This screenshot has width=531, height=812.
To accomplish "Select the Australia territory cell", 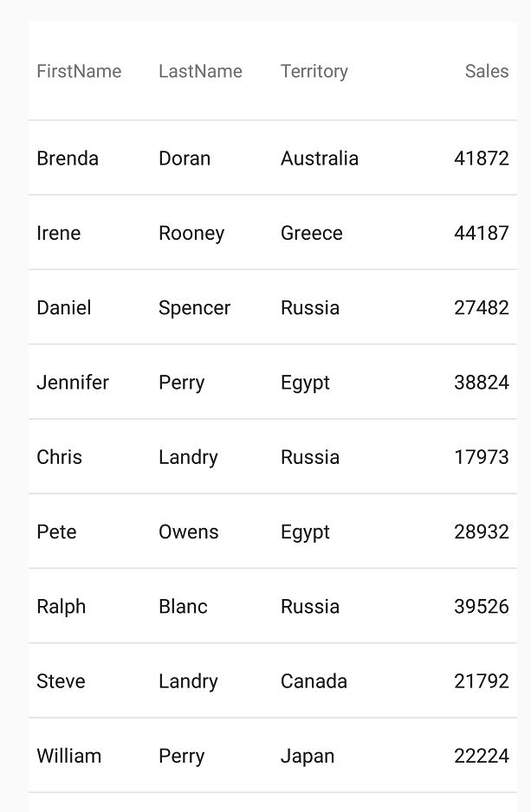I will pyautogui.click(x=320, y=158).
